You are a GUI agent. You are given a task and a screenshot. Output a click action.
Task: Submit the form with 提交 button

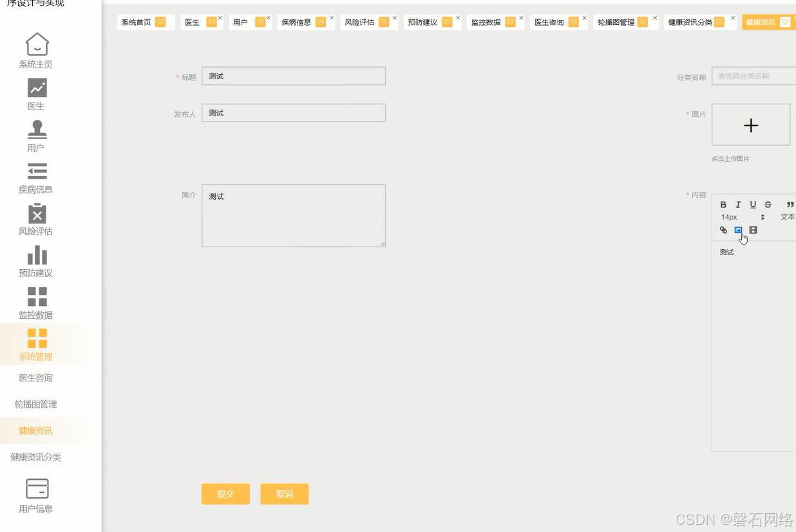(x=225, y=494)
